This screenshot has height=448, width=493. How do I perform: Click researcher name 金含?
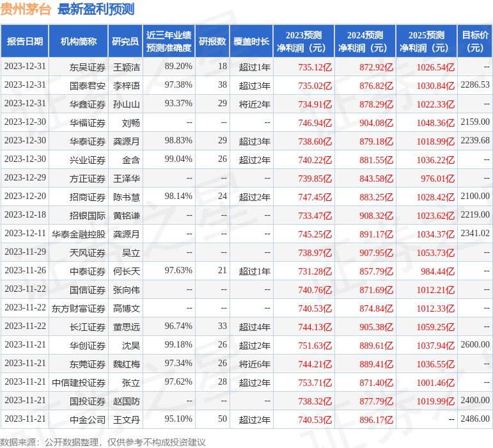(131, 160)
